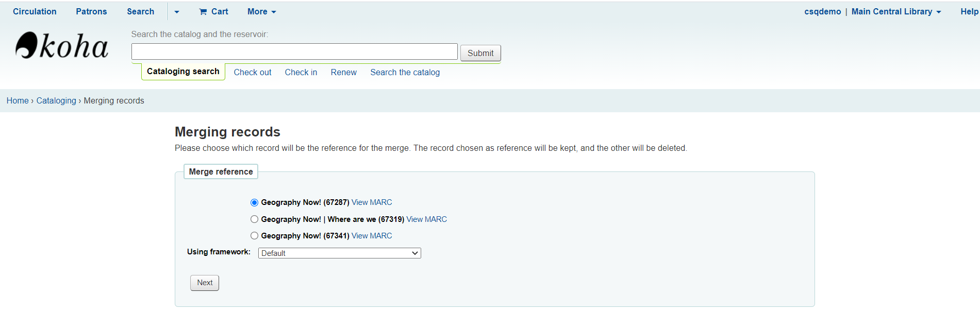Expand the More menu
Screen dimensions: 980x311
coord(261,11)
